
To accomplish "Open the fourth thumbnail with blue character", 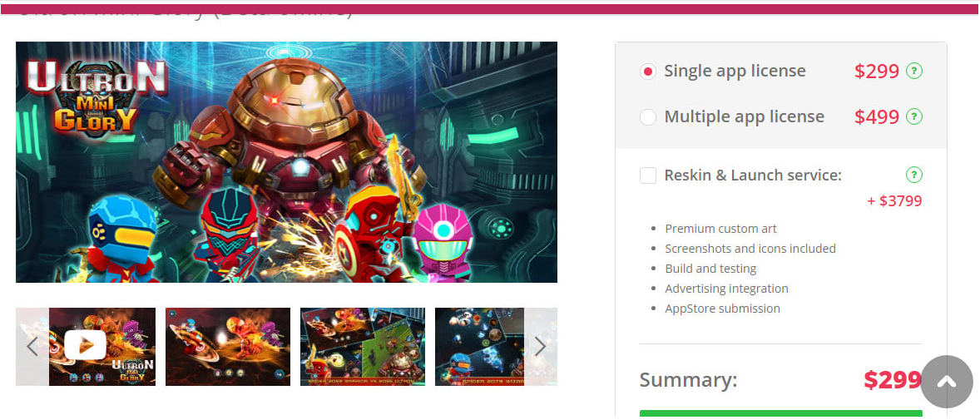I will click(480, 346).
